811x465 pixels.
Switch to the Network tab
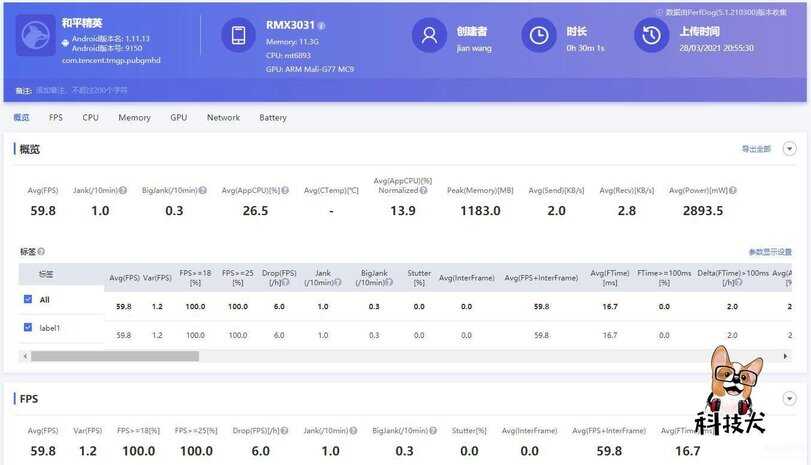223,117
